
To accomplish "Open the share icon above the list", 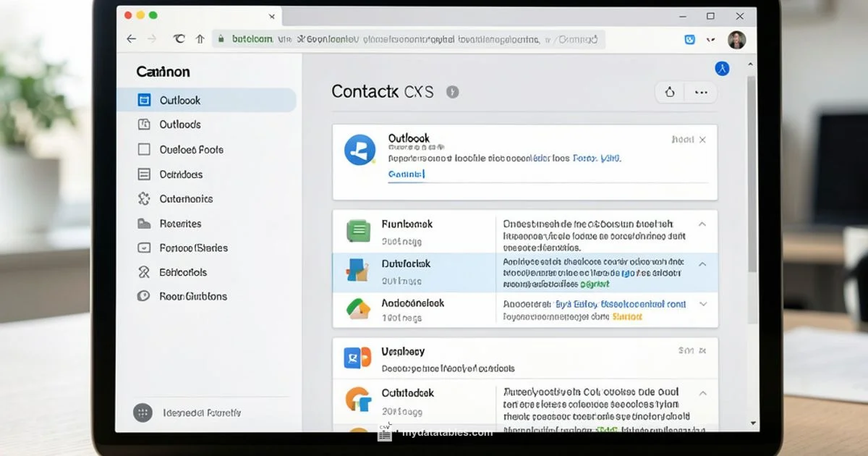I will [x=669, y=92].
